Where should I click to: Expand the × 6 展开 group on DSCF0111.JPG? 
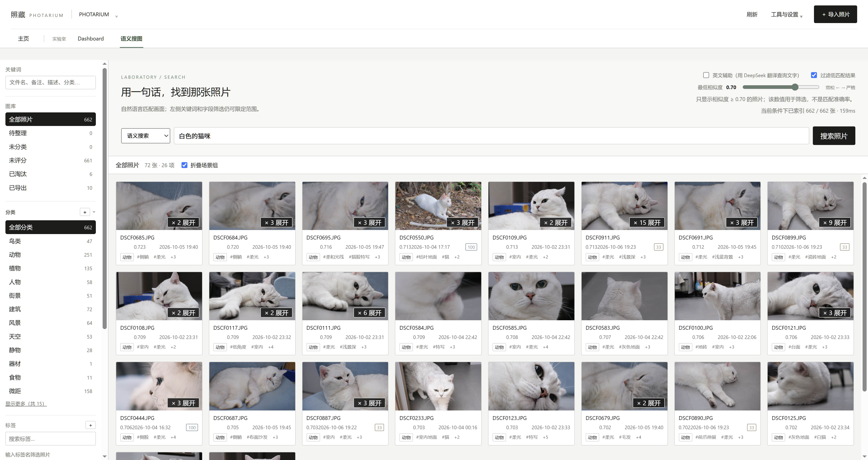pyautogui.click(x=369, y=313)
